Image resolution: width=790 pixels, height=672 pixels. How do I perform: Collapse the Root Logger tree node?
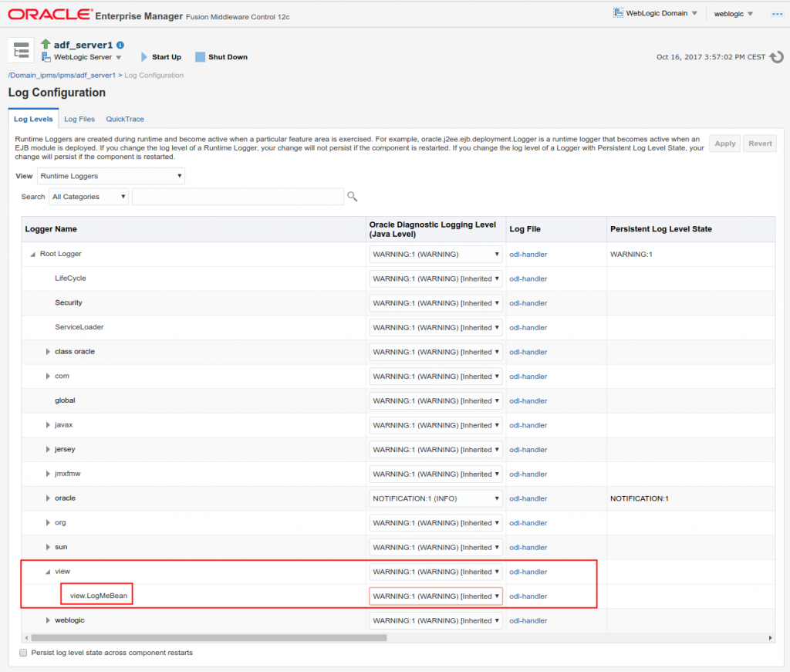pyautogui.click(x=32, y=254)
